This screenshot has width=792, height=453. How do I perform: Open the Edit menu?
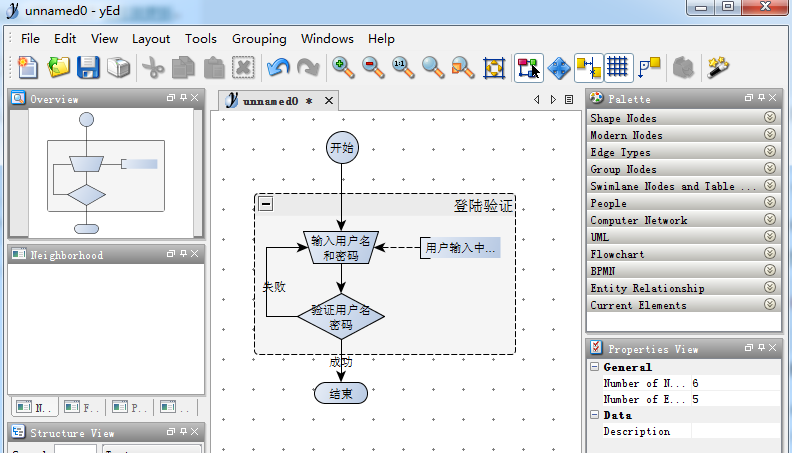(65, 39)
